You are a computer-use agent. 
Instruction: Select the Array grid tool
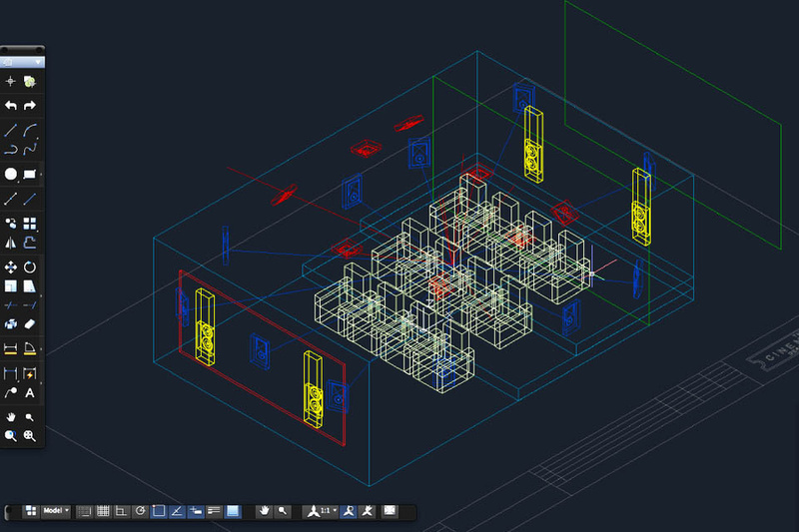coord(30,224)
